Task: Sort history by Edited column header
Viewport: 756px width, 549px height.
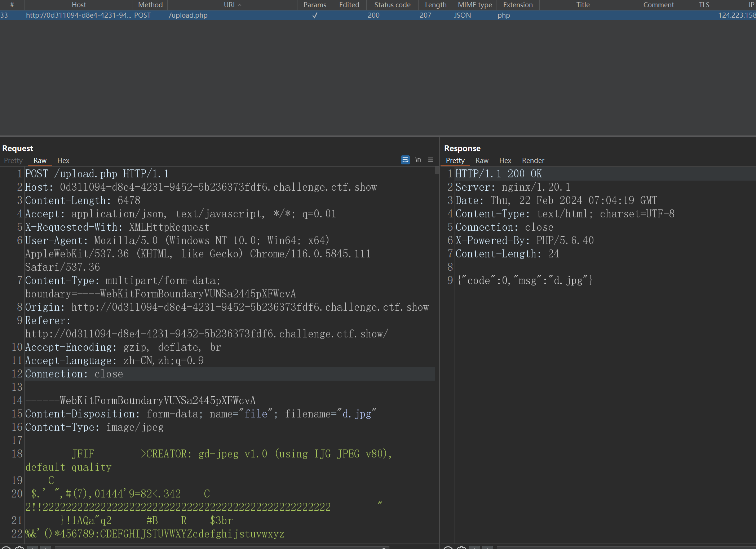Action: (x=349, y=5)
